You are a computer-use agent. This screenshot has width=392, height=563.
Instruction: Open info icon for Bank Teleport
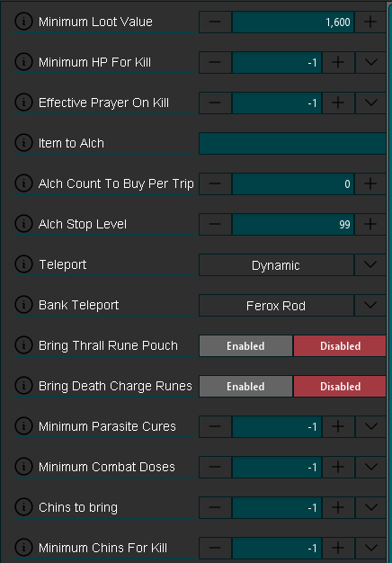tap(23, 305)
